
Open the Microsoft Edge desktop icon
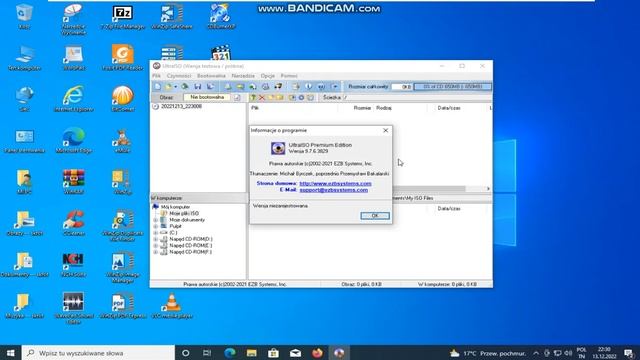73,140
